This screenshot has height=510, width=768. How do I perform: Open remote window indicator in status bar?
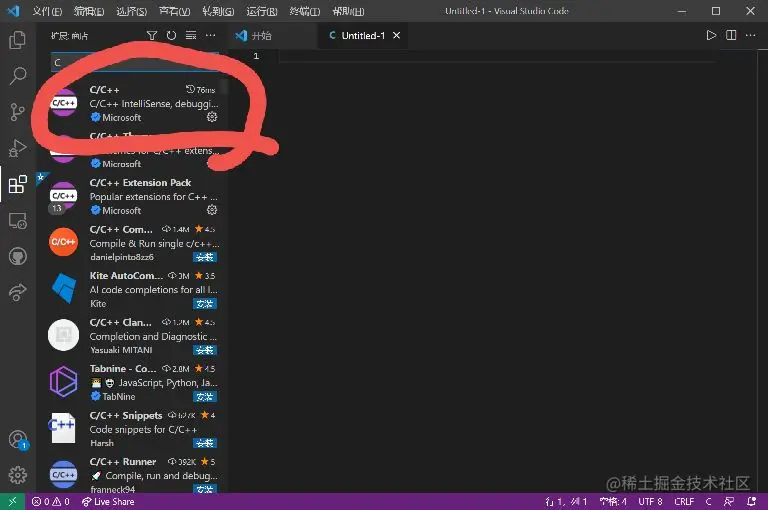point(13,502)
